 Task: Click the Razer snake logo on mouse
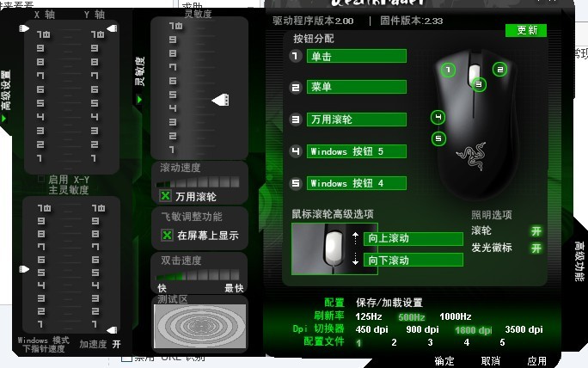click(x=472, y=156)
